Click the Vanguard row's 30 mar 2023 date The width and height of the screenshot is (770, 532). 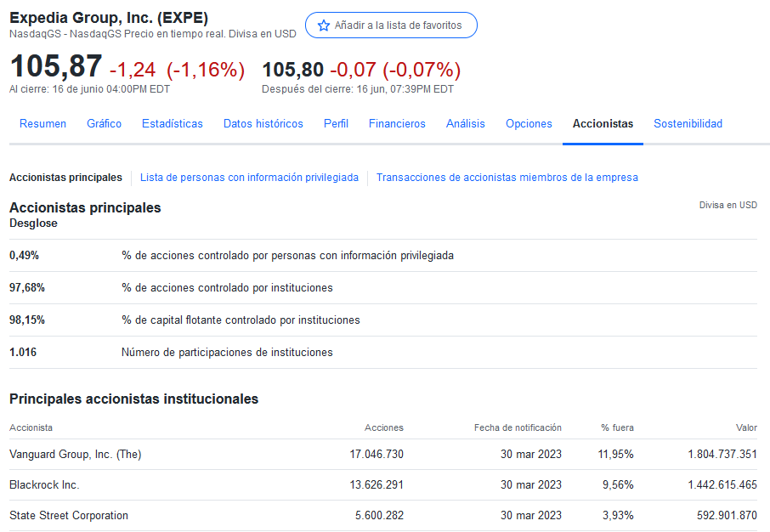pos(531,455)
